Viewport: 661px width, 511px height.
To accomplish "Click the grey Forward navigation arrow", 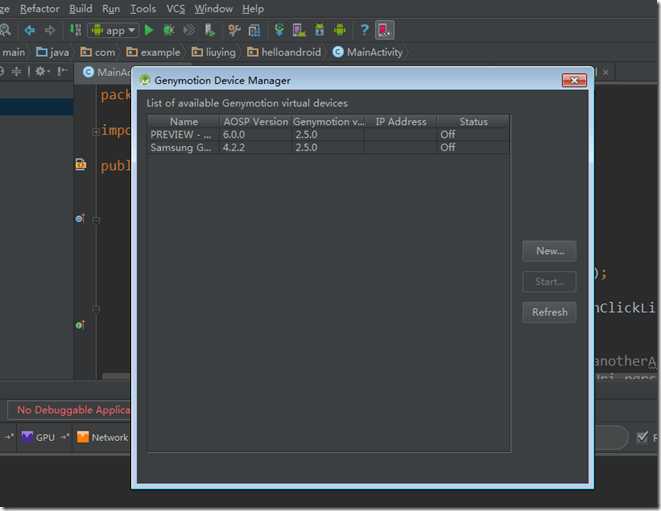I will (50, 30).
